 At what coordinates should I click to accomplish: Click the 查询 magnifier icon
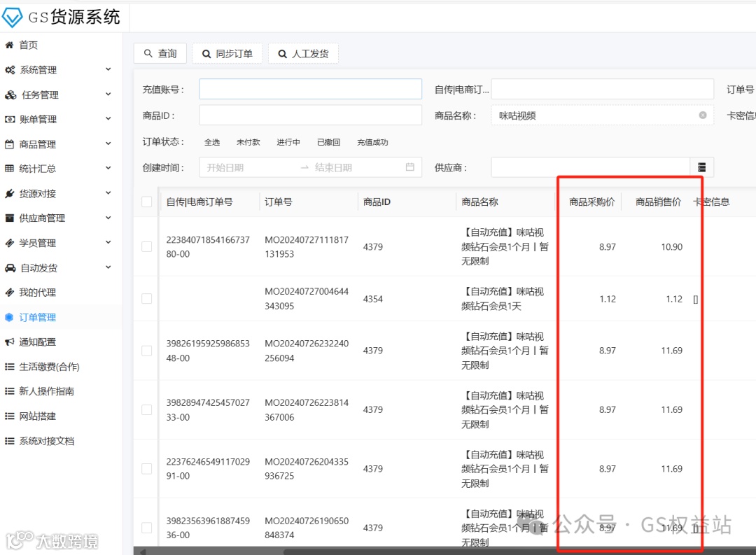(x=148, y=53)
